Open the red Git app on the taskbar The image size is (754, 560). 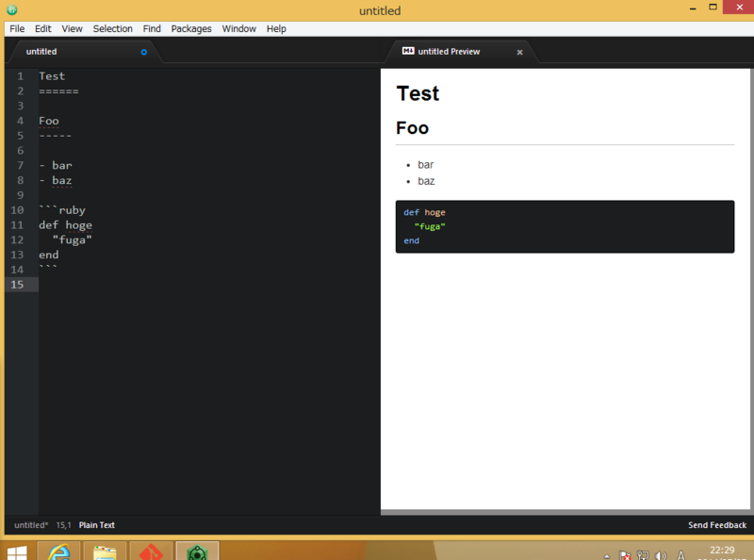coord(151,552)
